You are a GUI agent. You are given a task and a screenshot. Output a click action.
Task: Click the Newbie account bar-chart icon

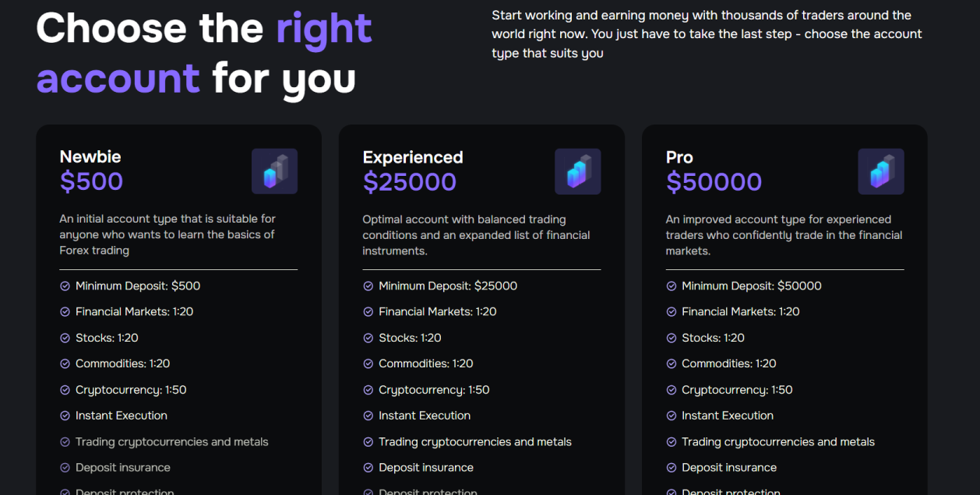pos(274,171)
